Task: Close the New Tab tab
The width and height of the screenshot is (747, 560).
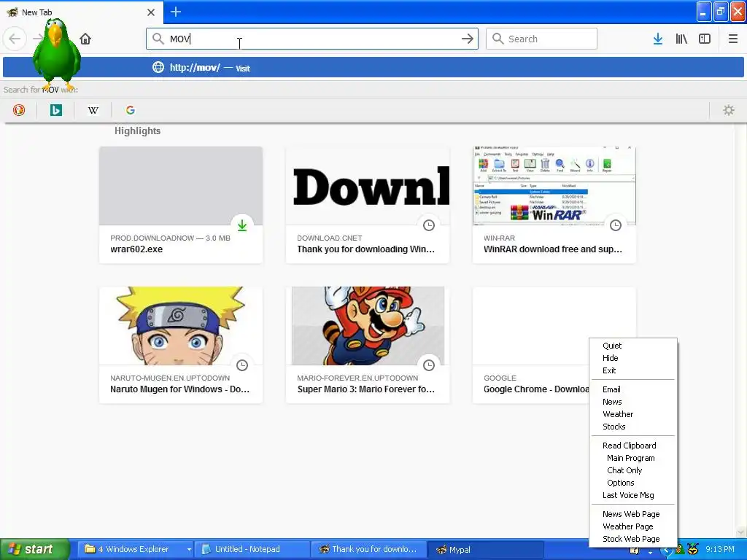Action: click(150, 12)
